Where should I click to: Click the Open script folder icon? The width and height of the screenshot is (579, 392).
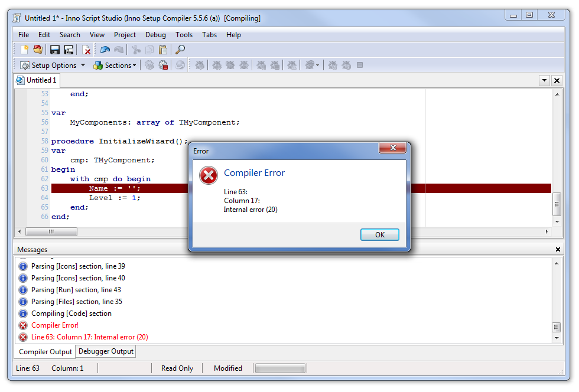coord(38,50)
